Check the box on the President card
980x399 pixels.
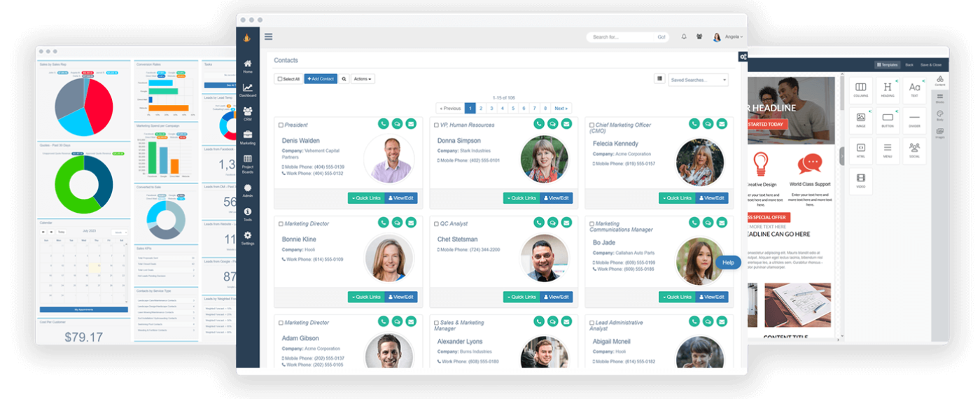[281, 125]
